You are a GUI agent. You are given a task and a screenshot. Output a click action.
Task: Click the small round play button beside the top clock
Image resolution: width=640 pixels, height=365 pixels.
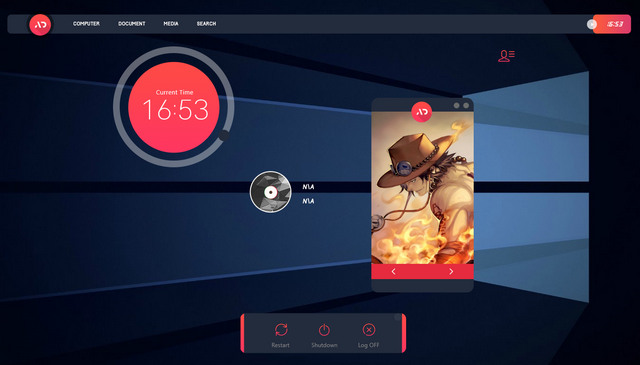(x=591, y=24)
